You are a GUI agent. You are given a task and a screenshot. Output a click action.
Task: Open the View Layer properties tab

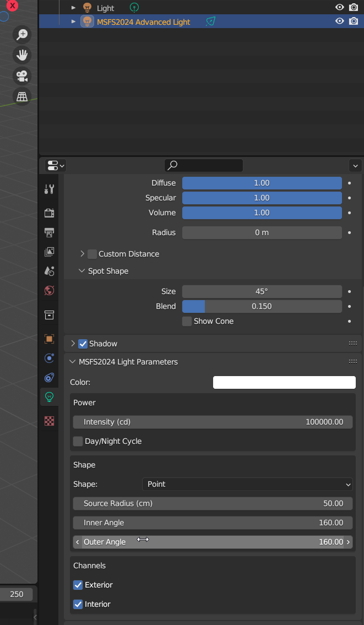click(x=49, y=252)
